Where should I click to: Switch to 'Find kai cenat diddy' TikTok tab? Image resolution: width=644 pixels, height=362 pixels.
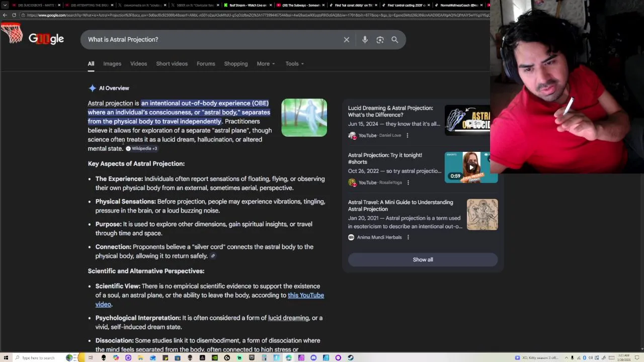click(352, 5)
